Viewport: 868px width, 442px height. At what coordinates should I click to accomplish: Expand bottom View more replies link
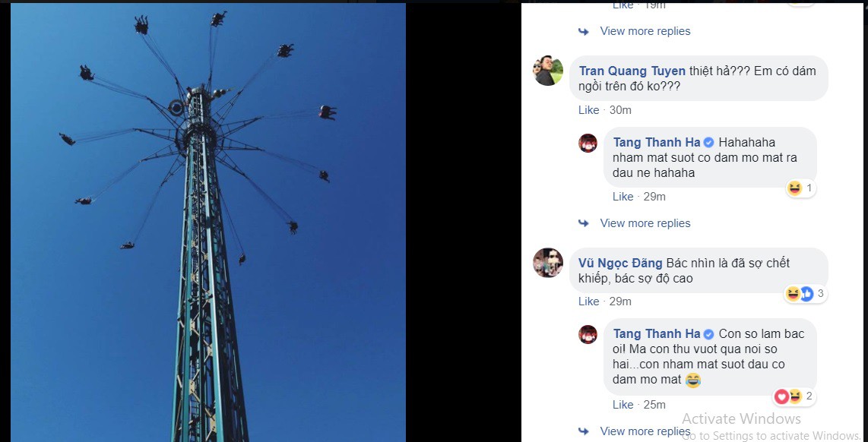coord(645,431)
